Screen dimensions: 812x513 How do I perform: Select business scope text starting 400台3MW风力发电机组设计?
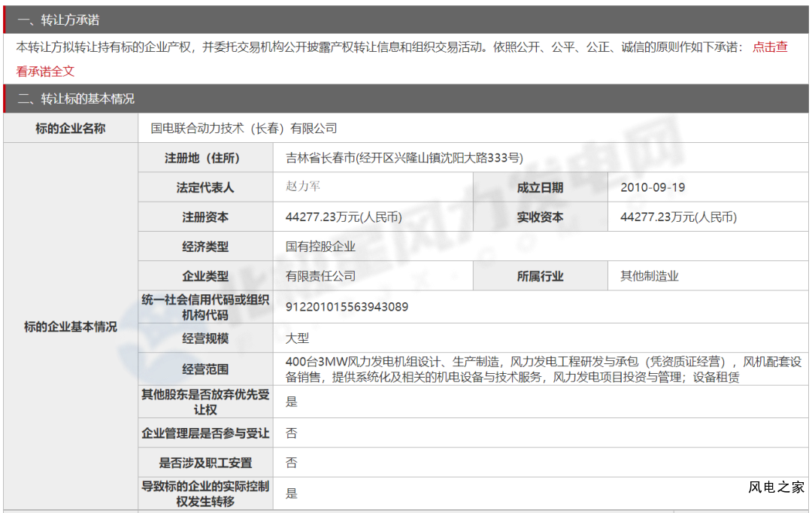(544, 369)
